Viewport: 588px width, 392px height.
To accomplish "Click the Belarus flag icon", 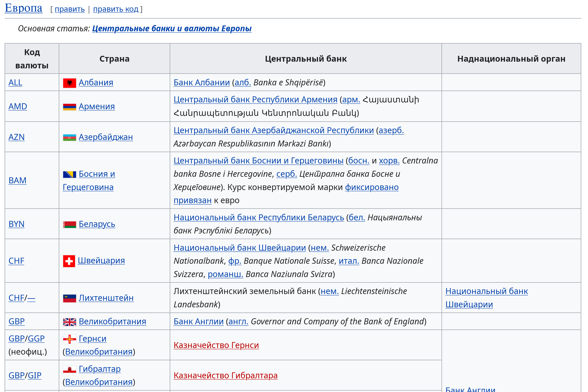I will point(69,224).
